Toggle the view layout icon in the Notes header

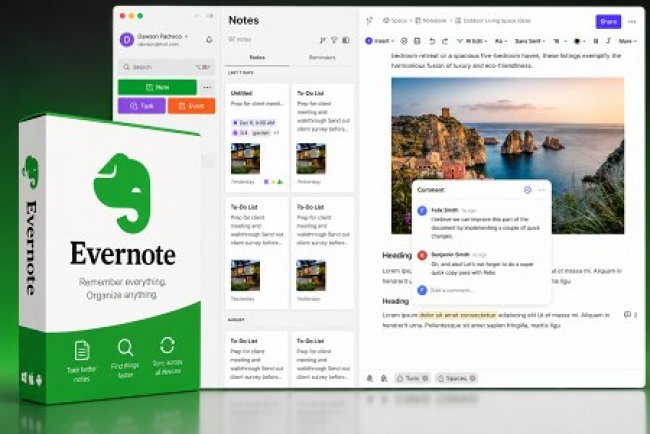coord(346,40)
